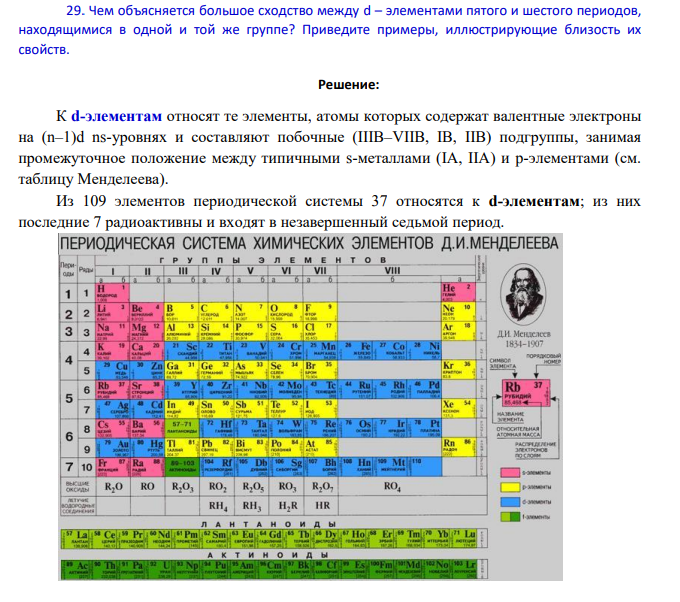Select the silver Ag cell

[112, 409]
